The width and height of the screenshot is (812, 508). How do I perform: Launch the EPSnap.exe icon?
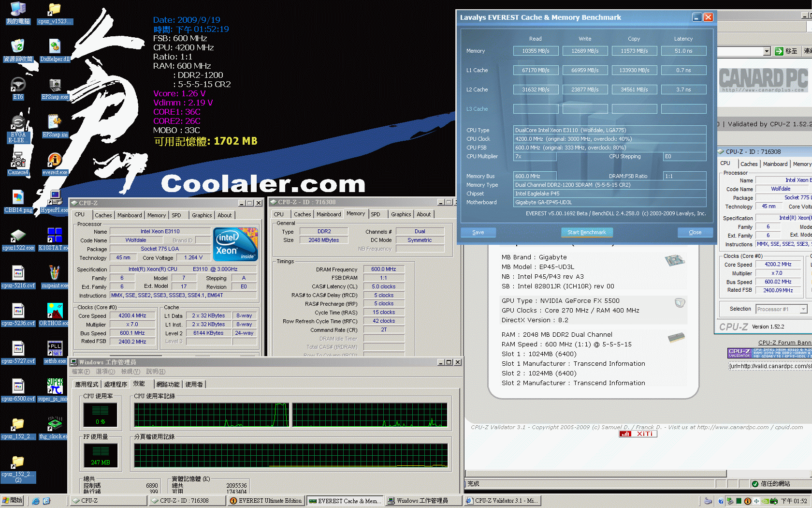click(x=55, y=88)
